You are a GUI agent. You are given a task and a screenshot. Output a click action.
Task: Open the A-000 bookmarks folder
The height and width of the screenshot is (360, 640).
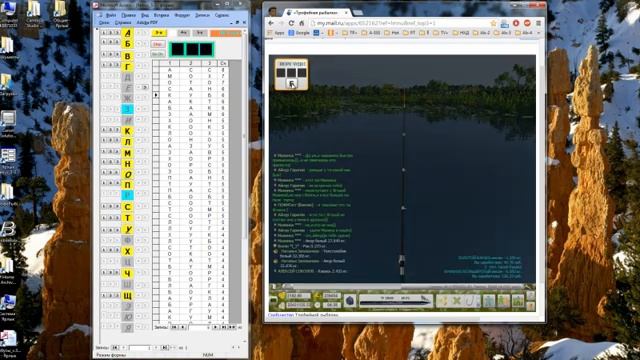click(371, 33)
